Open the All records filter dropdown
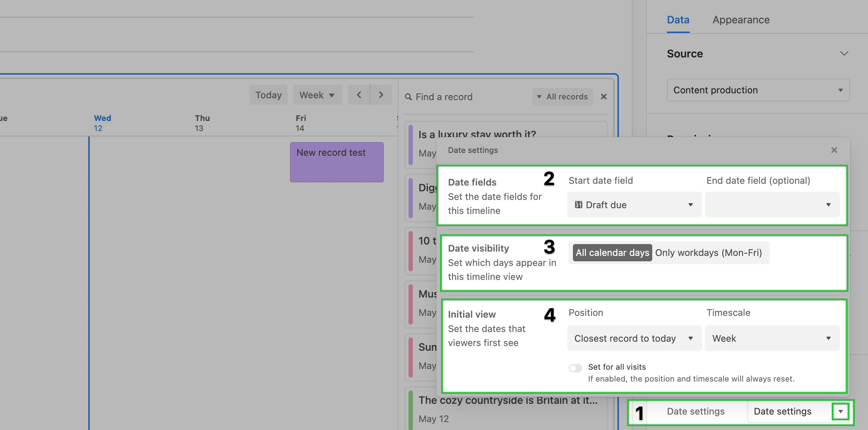Screen dimensions: 868x430 pos(563,97)
